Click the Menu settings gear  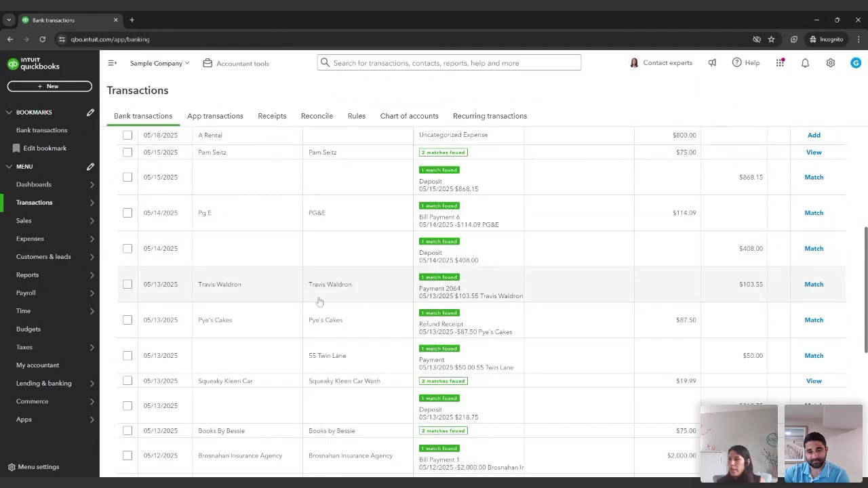(12, 467)
